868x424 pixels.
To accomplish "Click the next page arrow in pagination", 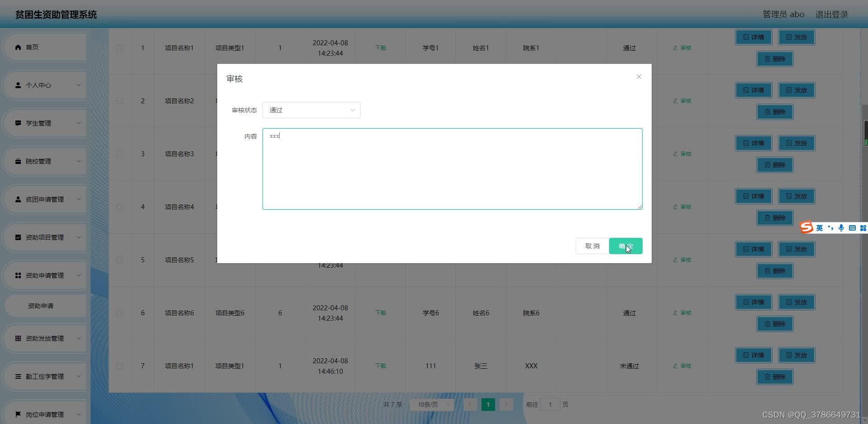I will [x=506, y=405].
